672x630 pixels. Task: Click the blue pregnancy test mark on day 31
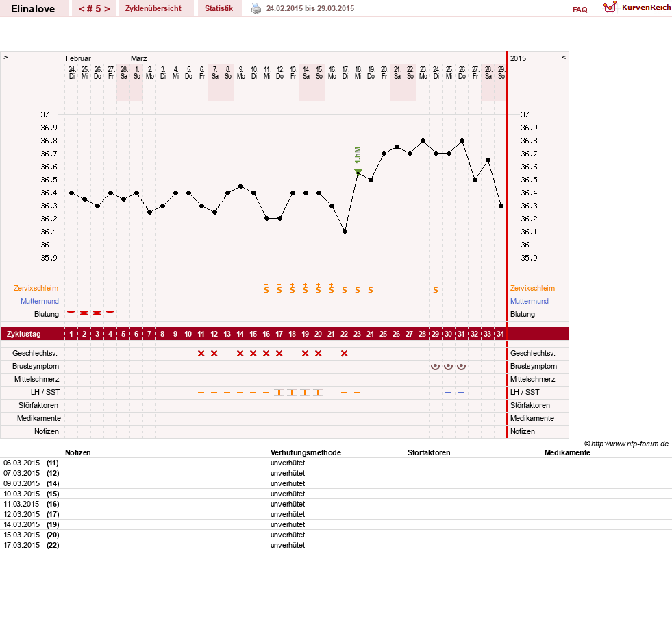461,392
